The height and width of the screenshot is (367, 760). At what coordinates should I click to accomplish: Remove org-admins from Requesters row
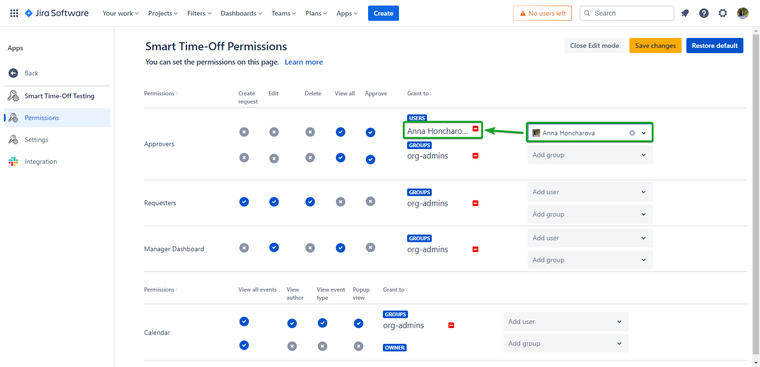tap(475, 203)
